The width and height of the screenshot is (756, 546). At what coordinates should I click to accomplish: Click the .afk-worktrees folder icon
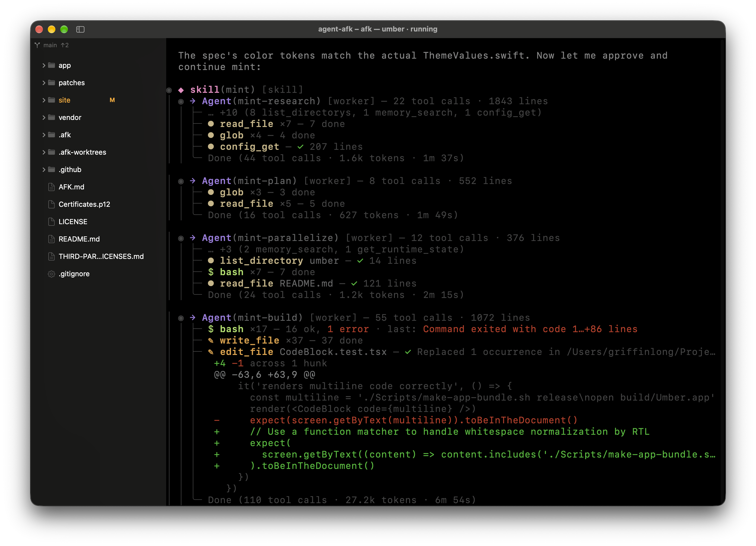pos(51,152)
